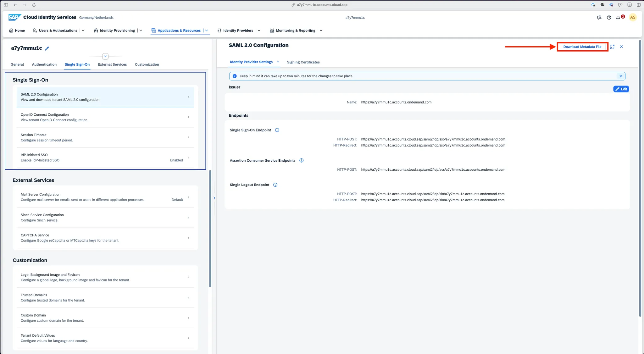This screenshot has height=354, width=644.
Task: Open browser tab overview icon
Action: point(639,5)
